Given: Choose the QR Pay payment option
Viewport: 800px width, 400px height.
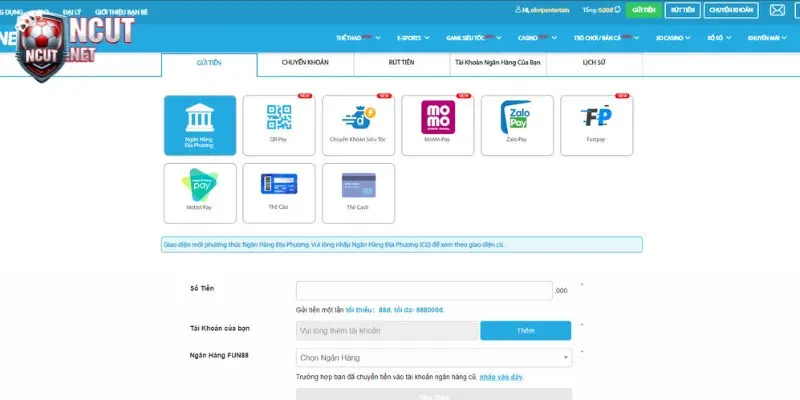Looking at the screenshot, I should [x=279, y=125].
